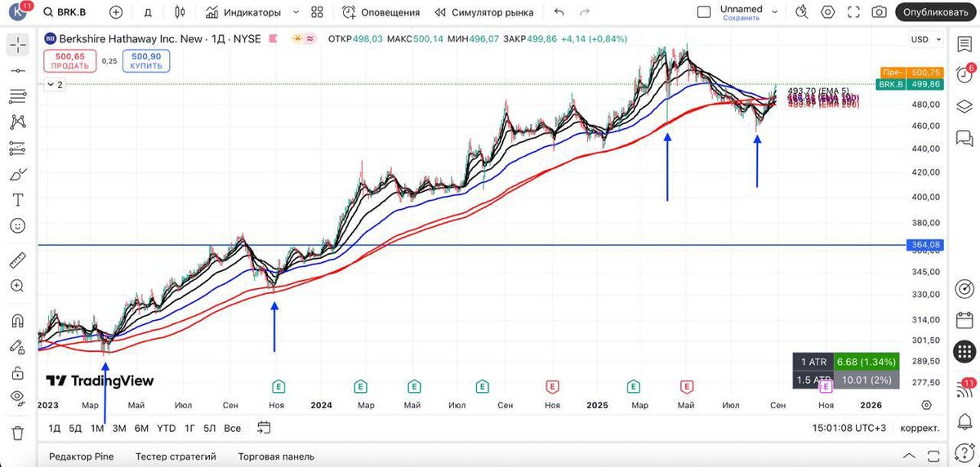980x467 pixels.
Task: Open Торговая панель tab
Action: pos(276,456)
